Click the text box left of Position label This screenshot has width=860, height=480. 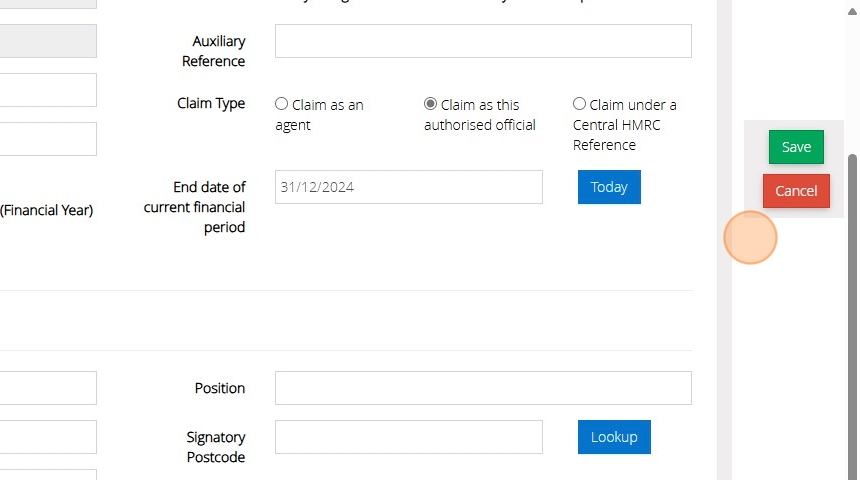(x=48, y=388)
